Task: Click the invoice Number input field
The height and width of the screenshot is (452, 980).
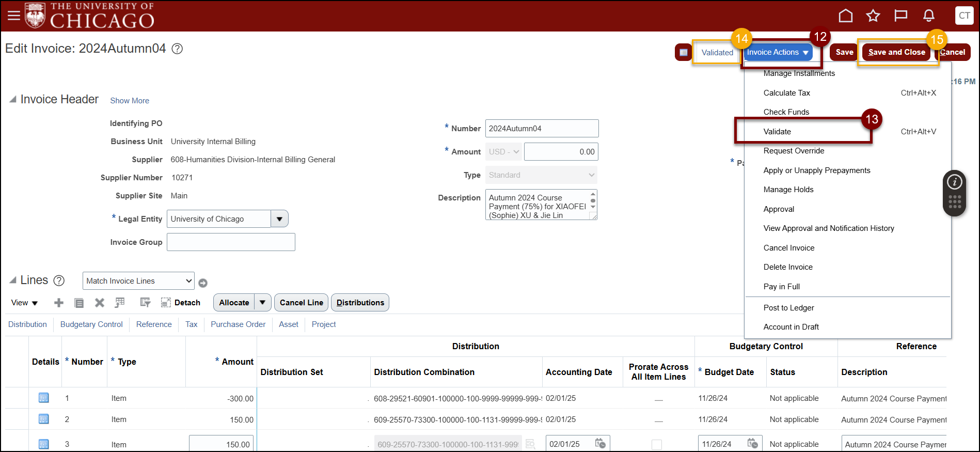Action: click(542, 129)
